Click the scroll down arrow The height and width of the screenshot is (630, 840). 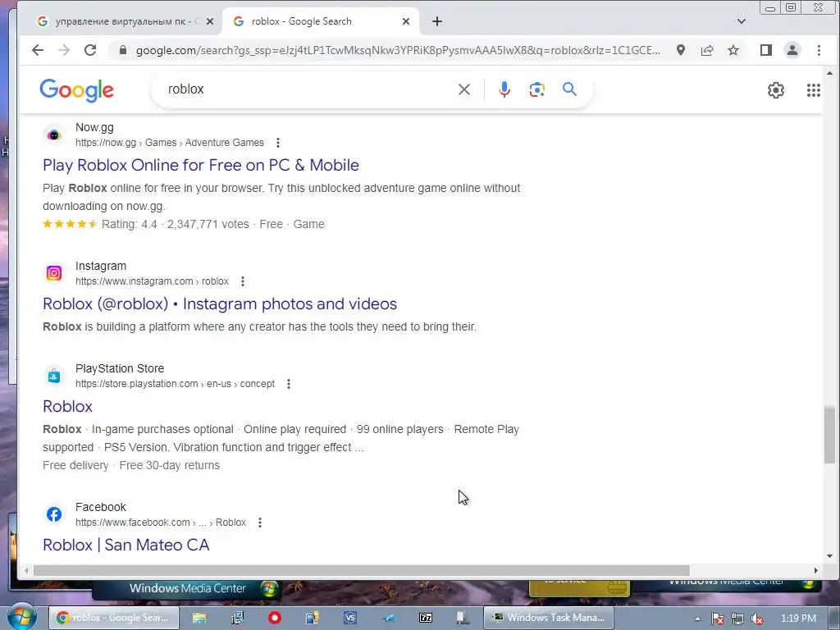point(829,556)
